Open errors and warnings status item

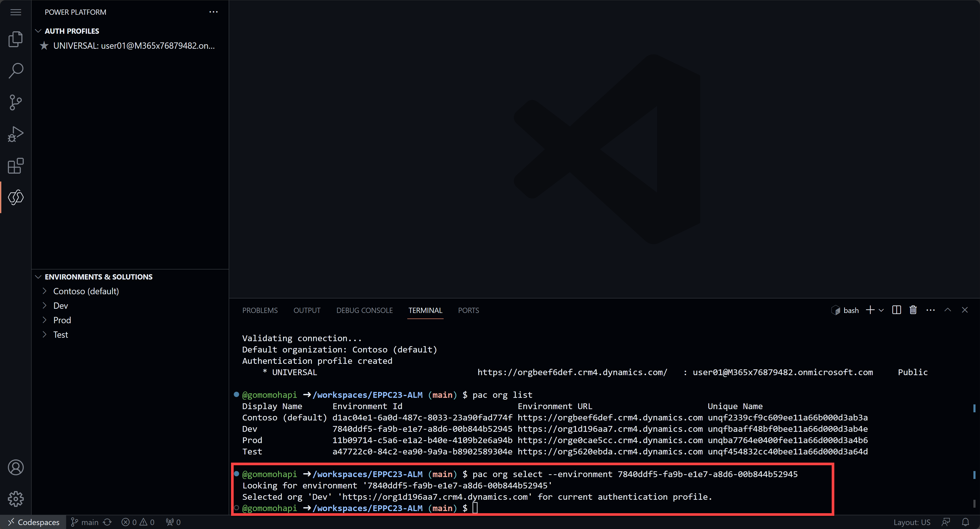[x=138, y=522]
